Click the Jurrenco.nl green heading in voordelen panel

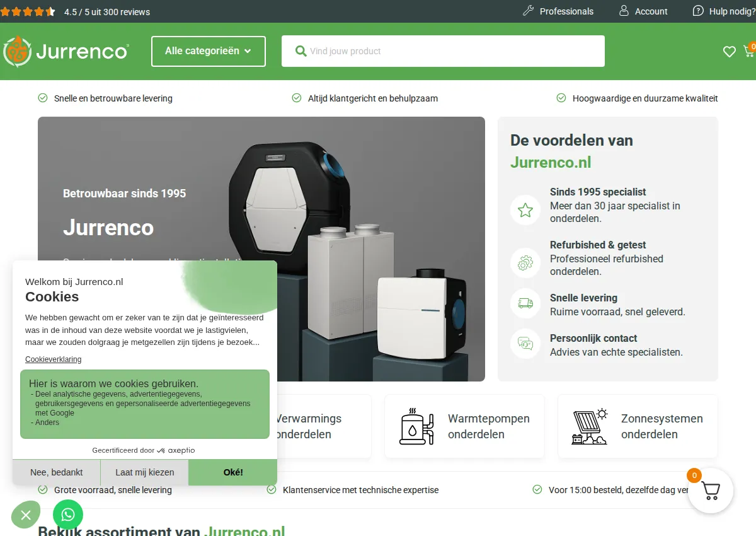(551, 162)
